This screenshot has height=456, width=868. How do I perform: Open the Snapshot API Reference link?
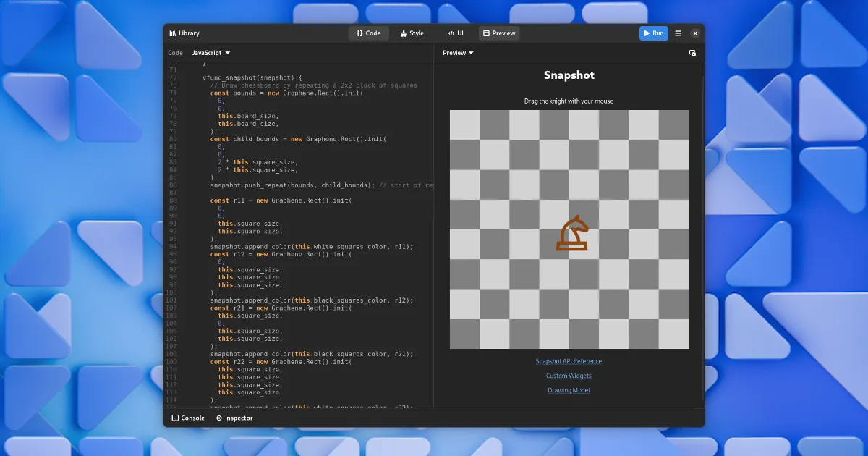569,361
